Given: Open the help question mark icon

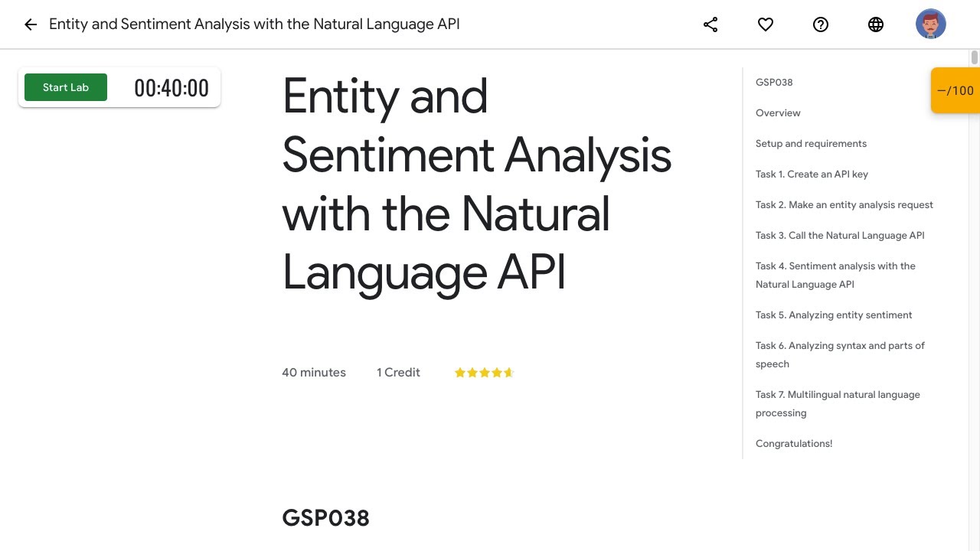Looking at the screenshot, I should [x=821, y=24].
